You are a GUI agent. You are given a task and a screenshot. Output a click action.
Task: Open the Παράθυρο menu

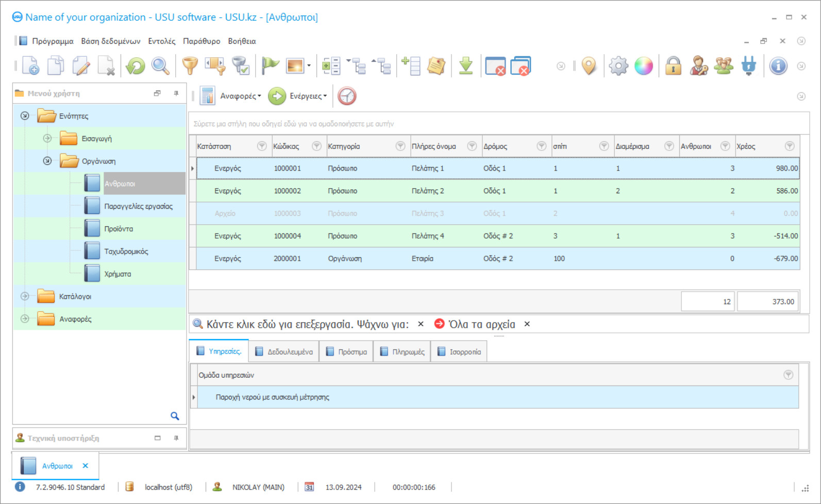(x=202, y=41)
